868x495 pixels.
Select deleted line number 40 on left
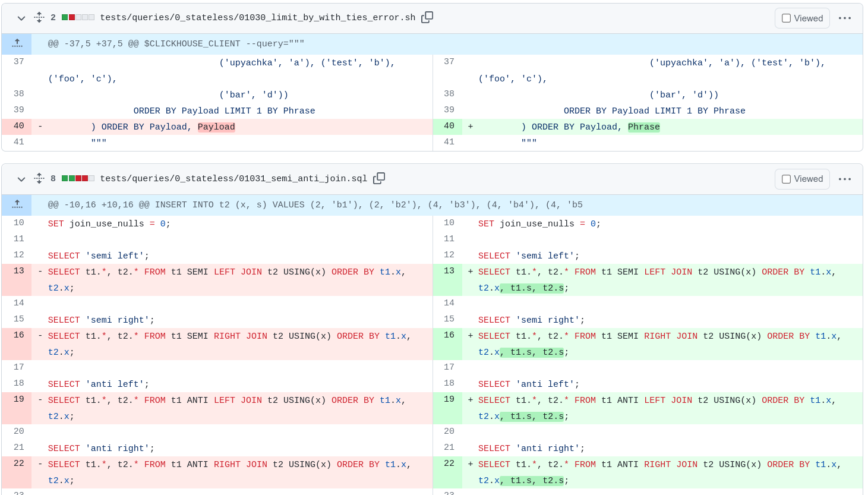[x=18, y=126]
